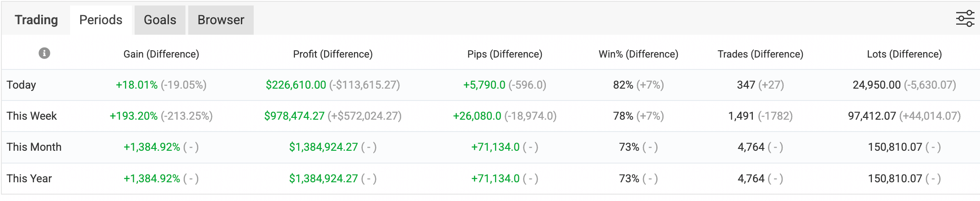Switch to the Trading tab
This screenshot has height=201, width=980.
[x=36, y=20]
